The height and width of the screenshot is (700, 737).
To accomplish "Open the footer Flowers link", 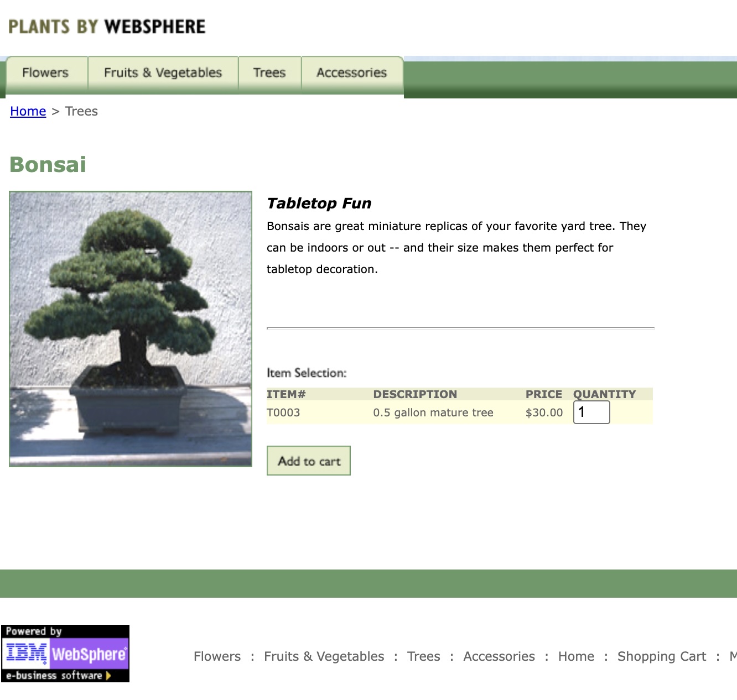I will (x=217, y=656).
